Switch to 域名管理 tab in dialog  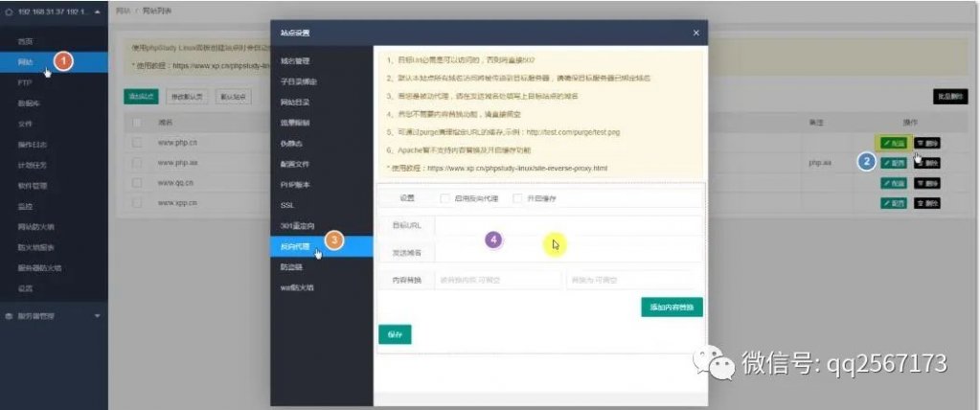point(295,61)
